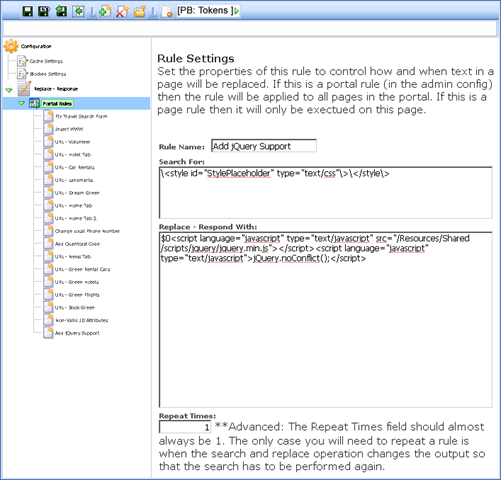Image resolution: width=501 pixels, height=480 pixels.
Task: Collapse the Replace - Response node
Action: [9, 90]
